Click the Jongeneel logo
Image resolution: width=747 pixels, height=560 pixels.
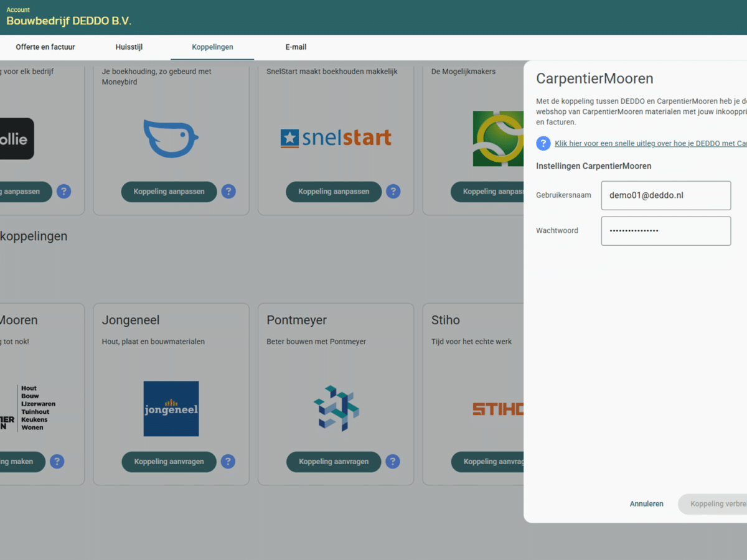(x=171, y=409)
